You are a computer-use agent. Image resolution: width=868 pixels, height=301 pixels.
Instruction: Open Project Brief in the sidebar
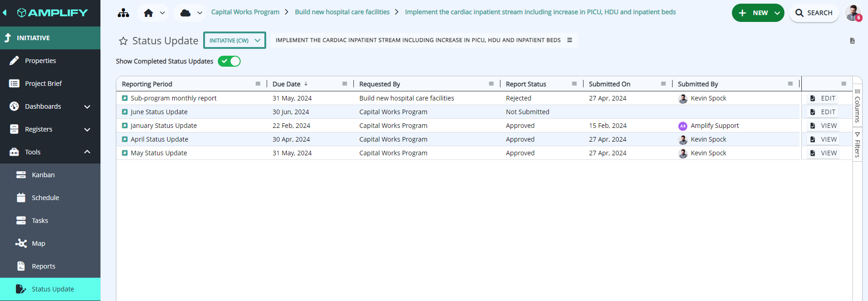click(50, 84)
